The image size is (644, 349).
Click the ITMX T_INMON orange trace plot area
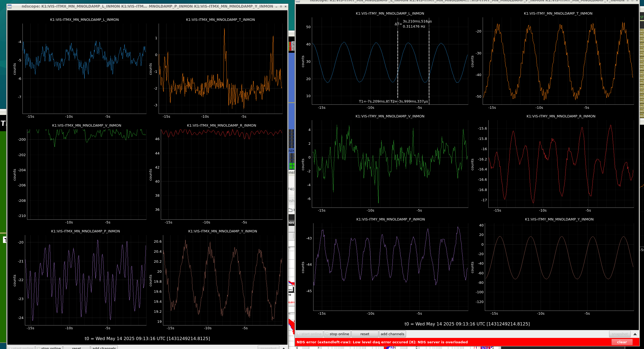click(x=220, y=69)
